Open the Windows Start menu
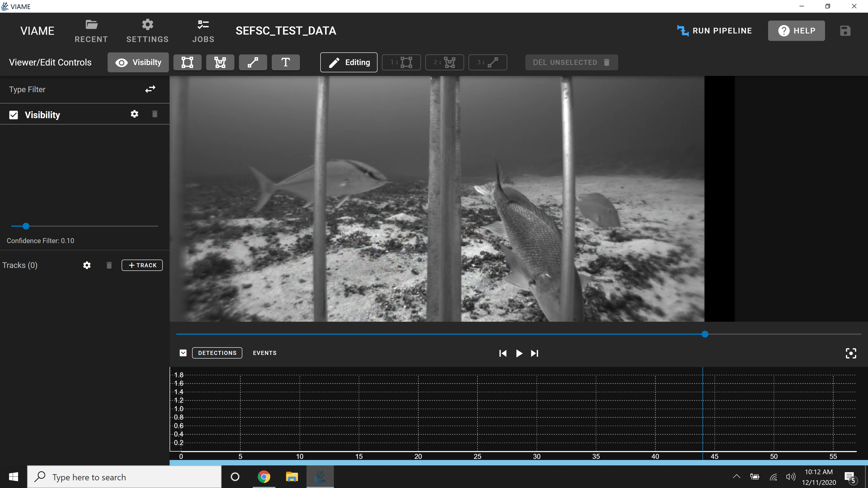This screenshot has width=868, height=488. (14, 477)
